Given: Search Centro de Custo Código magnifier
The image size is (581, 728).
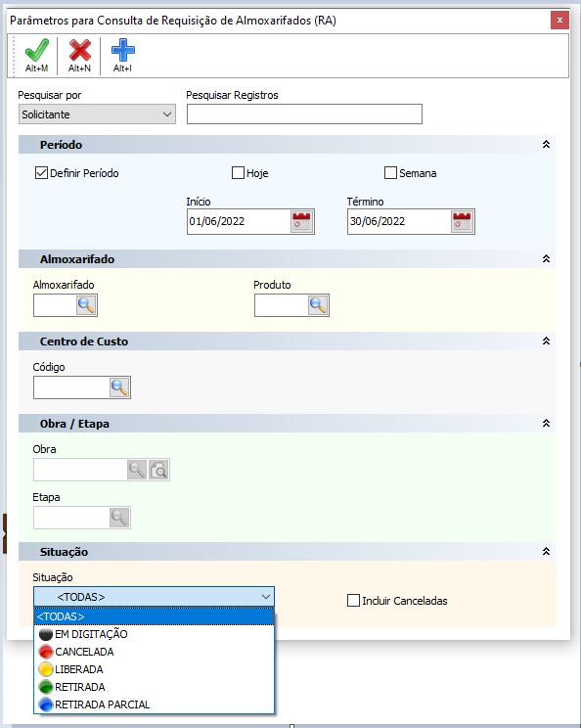Looking at the screenshot, I should click(x=119, y=387).
